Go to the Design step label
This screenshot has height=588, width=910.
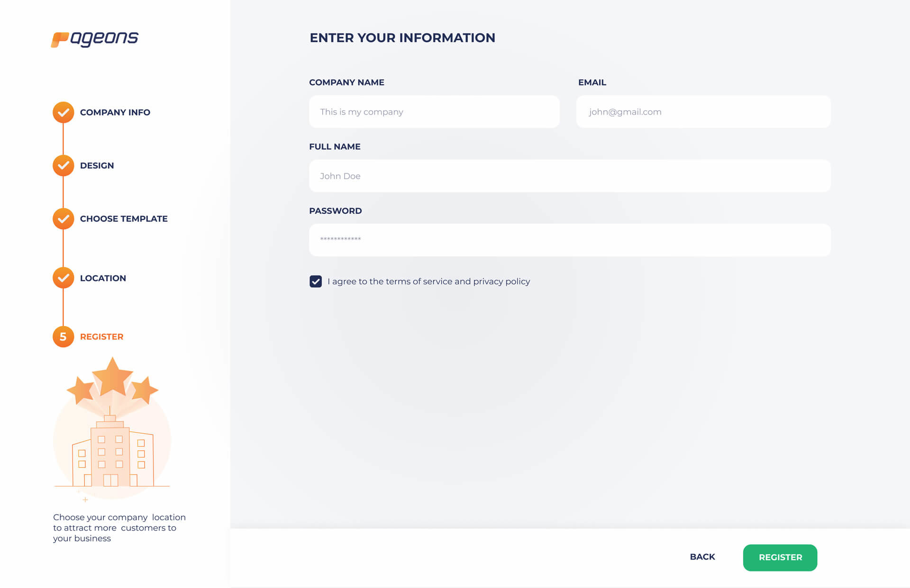[x=97, y=165]
